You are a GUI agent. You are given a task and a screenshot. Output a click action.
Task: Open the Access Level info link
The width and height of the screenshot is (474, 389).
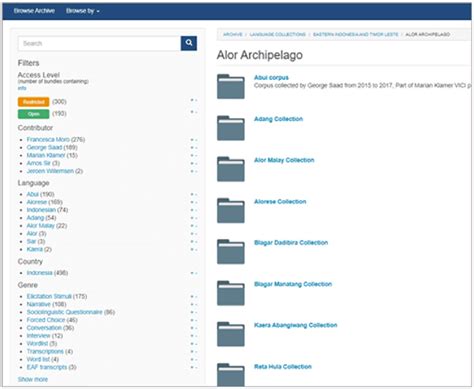[x=22, y=88]
